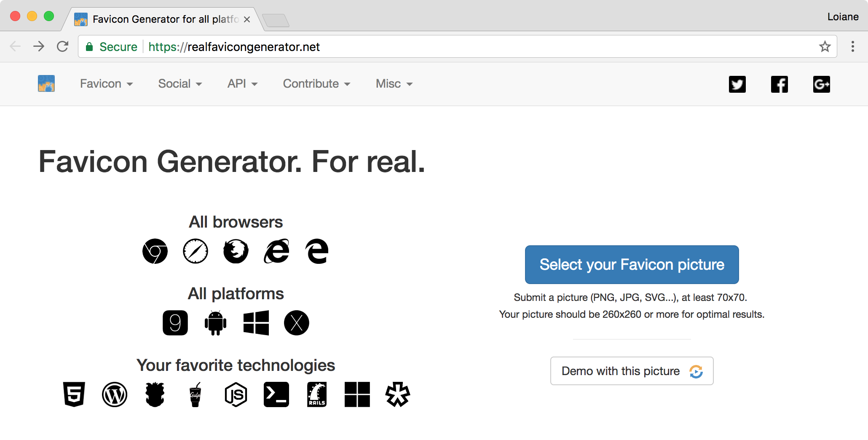Viewport: 868px width, 440px height.
Task: Click the iOS 9 platform icon
Action: click(175, 323)
